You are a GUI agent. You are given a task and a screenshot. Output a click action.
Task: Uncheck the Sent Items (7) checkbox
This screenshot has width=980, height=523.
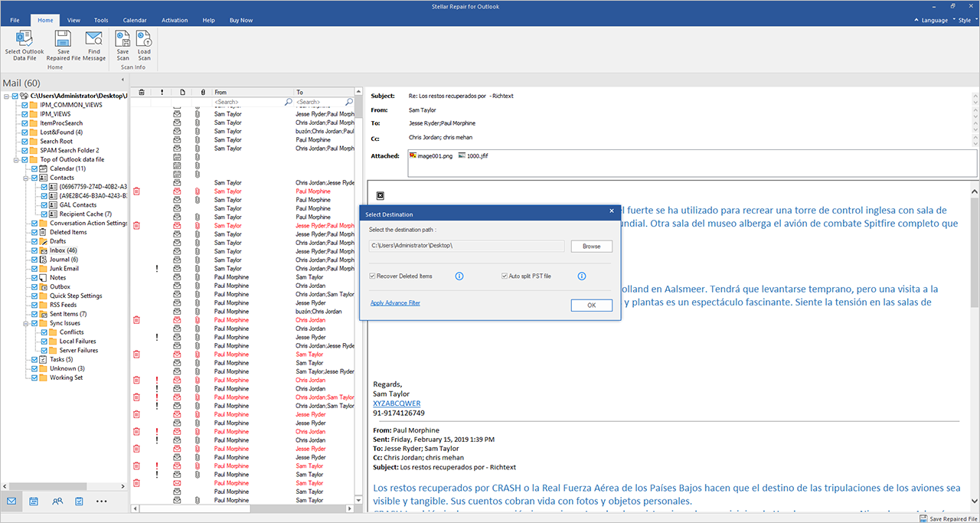coord(34,314)
